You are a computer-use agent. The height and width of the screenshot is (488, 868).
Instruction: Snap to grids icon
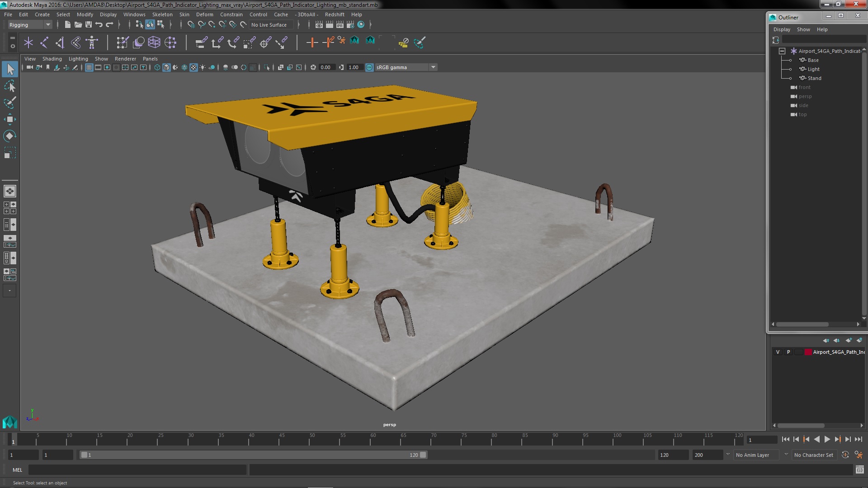pos(191,25)
